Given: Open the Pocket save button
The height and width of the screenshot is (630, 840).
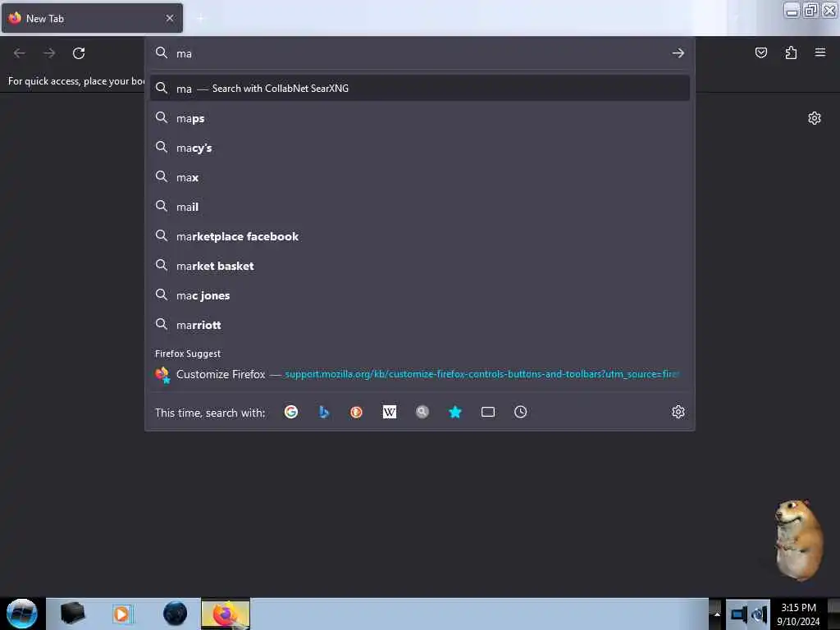Looking at the screenshot, I should (760, 52).
